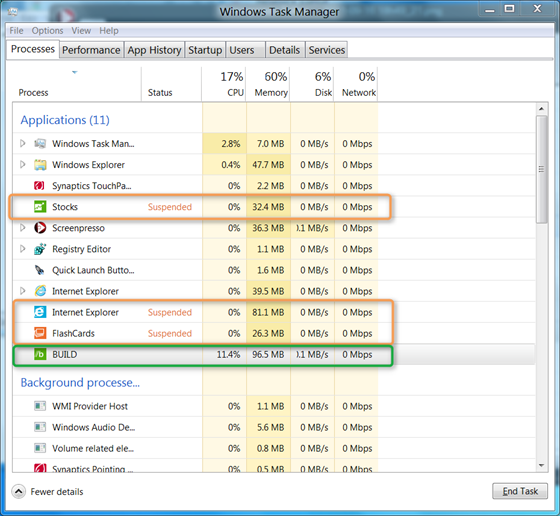
Task: Click Task Manager title bar icon
Action: click(x=13, y=12)
